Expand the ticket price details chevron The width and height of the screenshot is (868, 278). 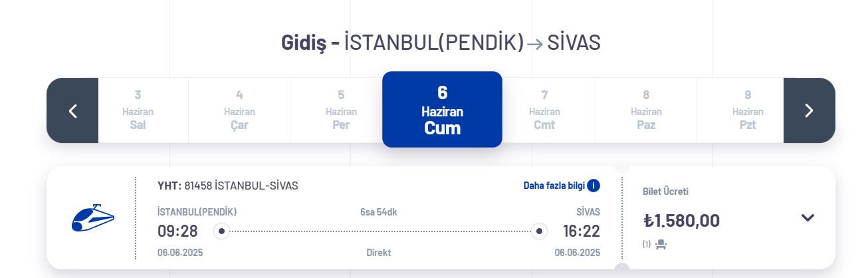[808, 218]
